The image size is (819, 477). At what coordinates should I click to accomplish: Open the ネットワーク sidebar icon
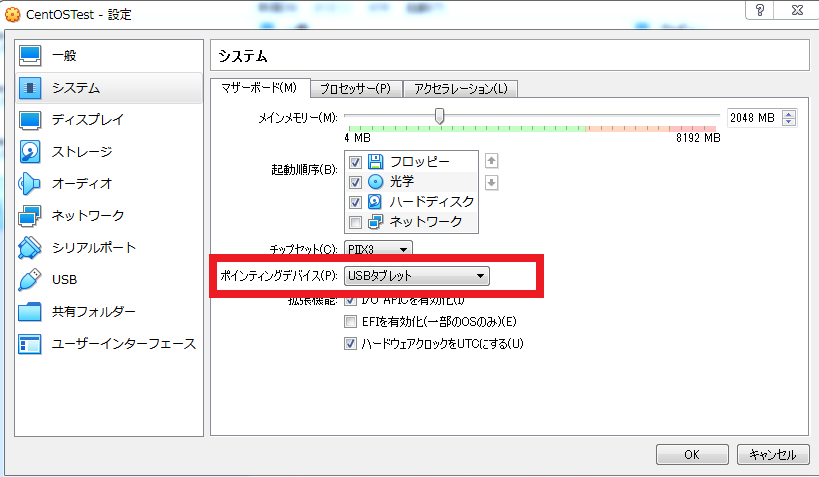click(x=30, y=216)
